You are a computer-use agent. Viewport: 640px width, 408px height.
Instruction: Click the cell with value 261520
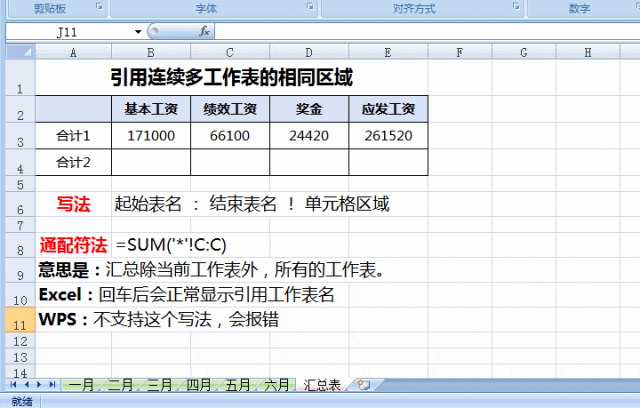click(388, 136)
